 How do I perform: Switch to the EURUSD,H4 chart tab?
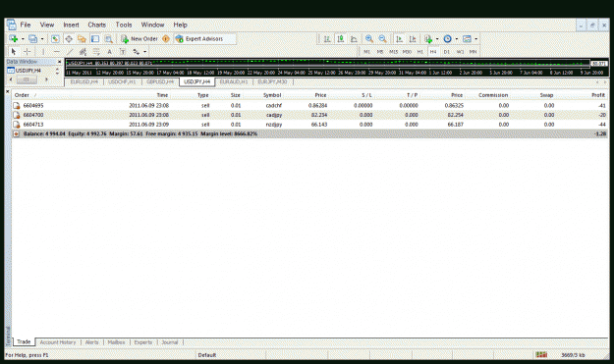84,81
